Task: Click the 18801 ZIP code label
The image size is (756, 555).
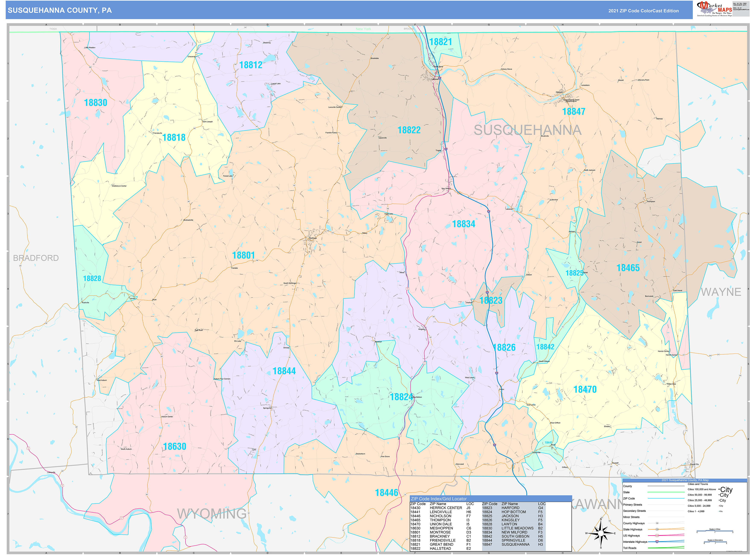Action: click(243, 255)
